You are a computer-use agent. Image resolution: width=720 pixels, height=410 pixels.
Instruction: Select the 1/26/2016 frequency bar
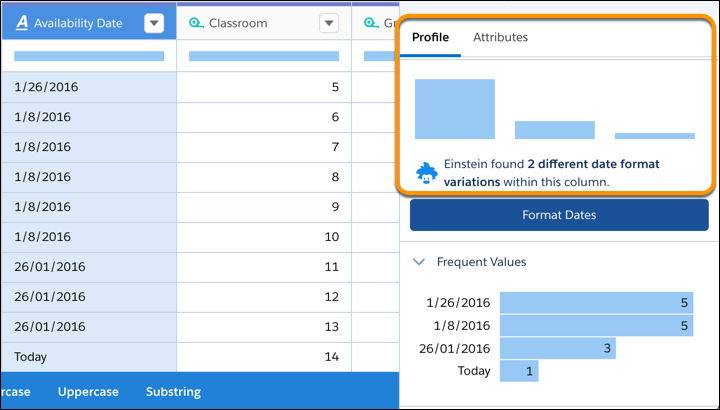(x=596, y=303)
